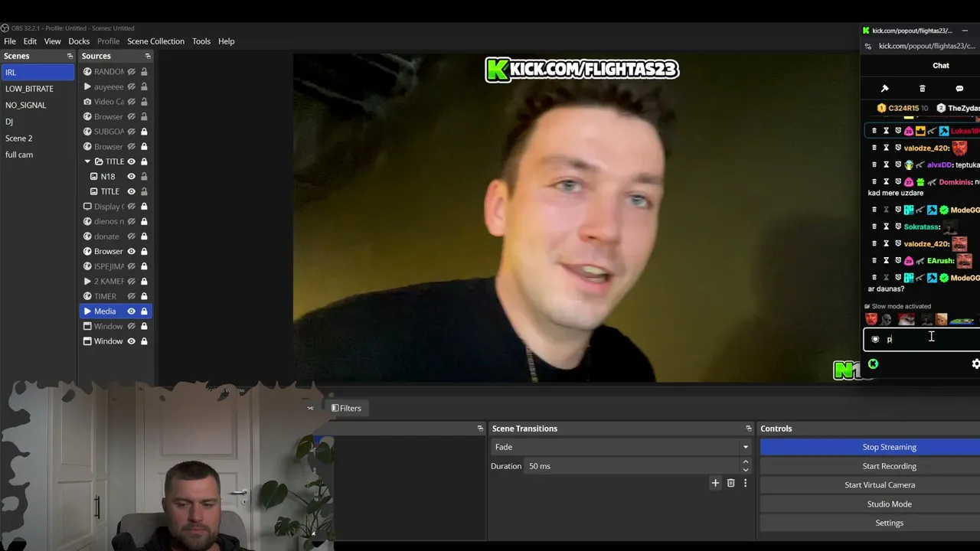Click the chat moderation gavel icon
The image size is (980, 551).
click(884, 89)
